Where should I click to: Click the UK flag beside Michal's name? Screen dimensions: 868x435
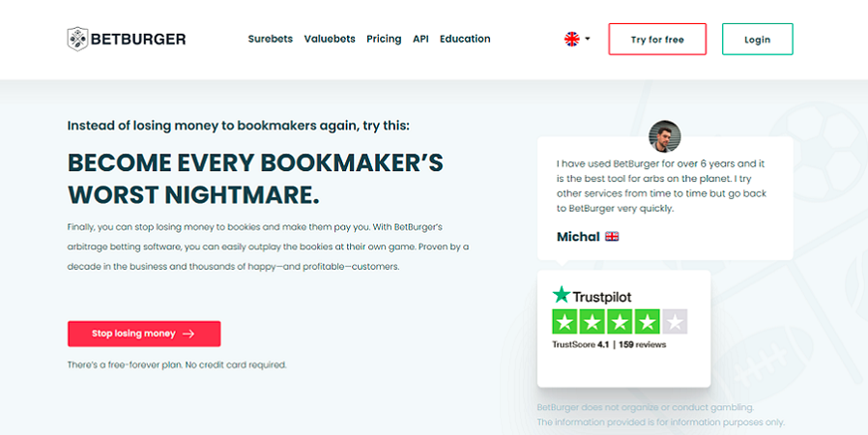pos(612,236)
